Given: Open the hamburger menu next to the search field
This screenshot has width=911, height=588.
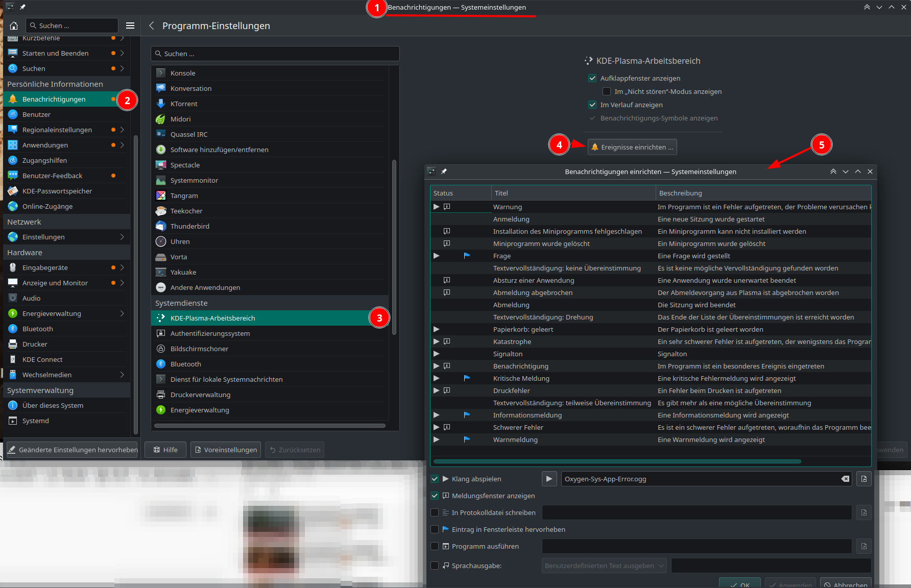Looking at the screenshot, I should [130, 26].
